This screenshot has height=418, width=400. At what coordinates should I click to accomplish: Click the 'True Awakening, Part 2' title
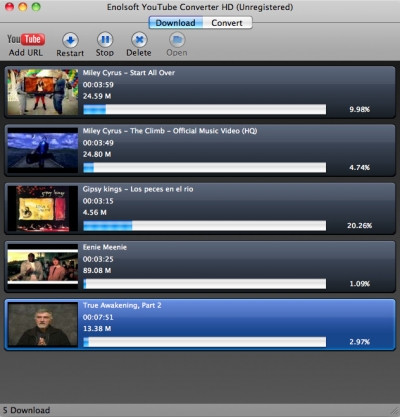pyautogui.click(x=122, y=305)
